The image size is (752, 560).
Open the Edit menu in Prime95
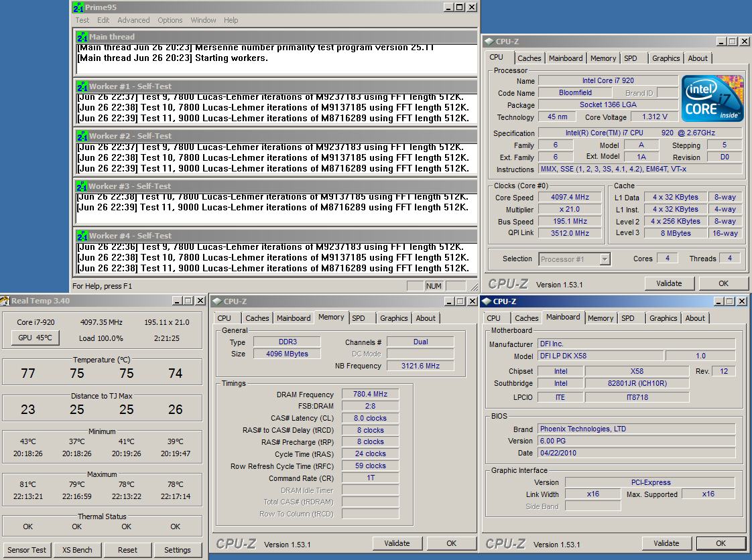(x=103, y=20)
